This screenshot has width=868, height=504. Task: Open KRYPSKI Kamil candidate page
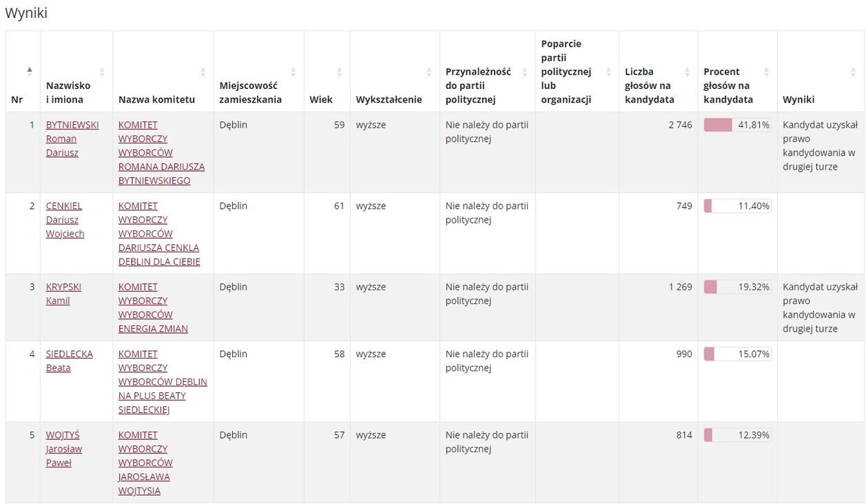coord(63,294)
